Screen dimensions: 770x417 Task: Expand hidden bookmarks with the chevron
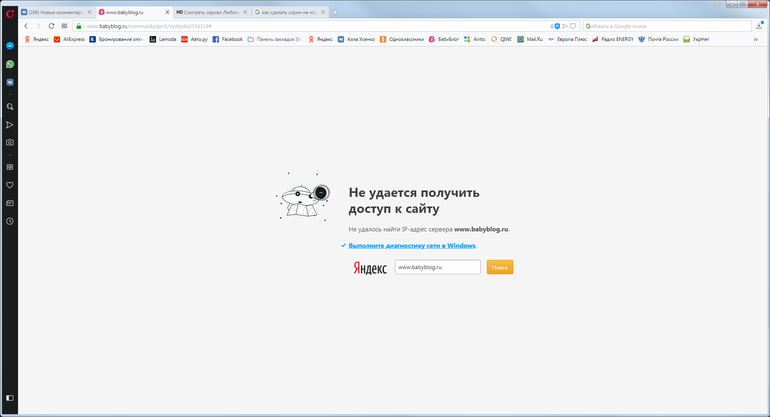755,39
